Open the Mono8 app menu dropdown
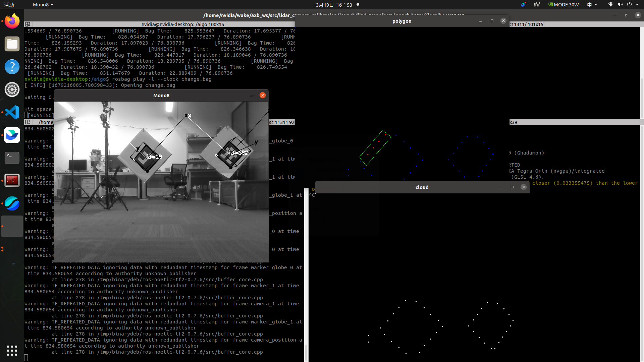 pos(43,5)
